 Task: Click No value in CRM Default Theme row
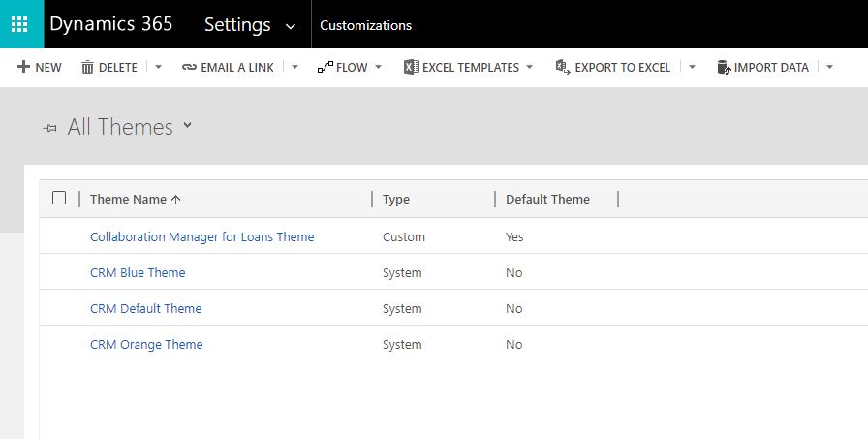[514, 308]
